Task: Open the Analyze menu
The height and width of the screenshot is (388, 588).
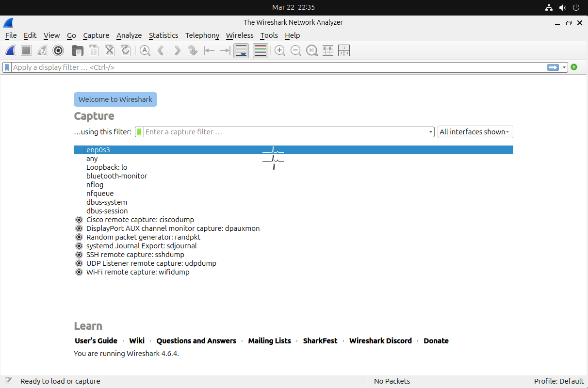Action: [129, 35]
